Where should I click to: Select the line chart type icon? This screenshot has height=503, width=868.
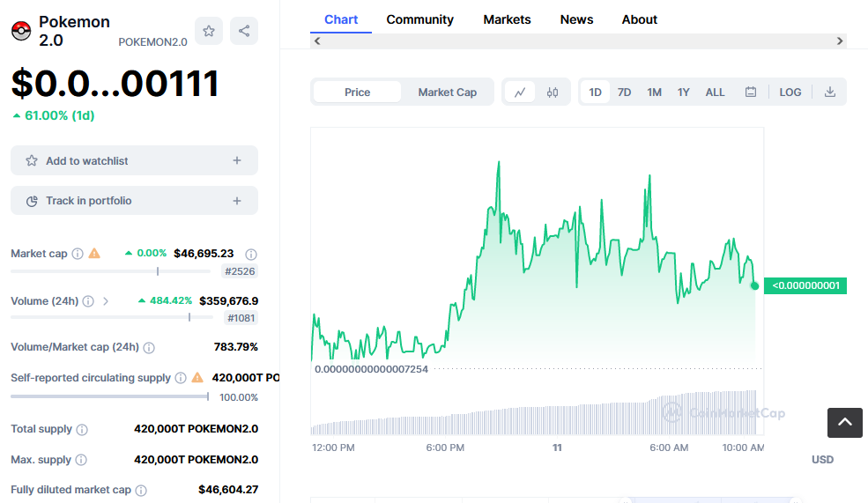(x=520, y=92)
